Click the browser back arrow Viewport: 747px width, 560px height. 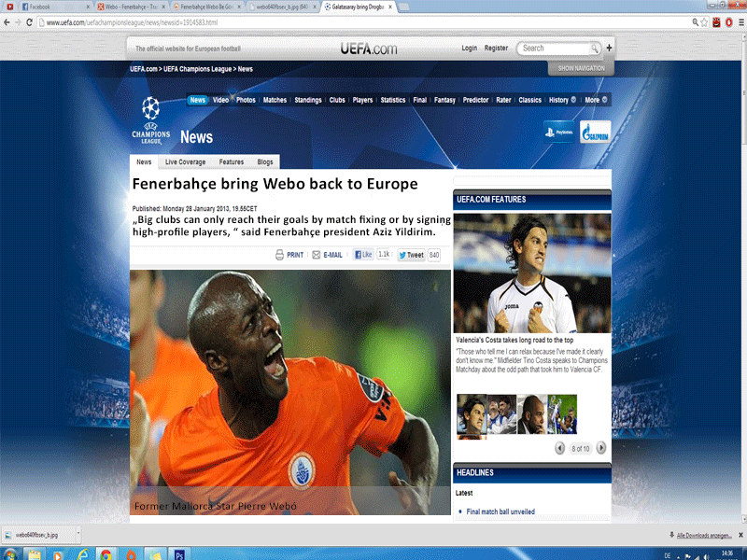pos(7,22)
